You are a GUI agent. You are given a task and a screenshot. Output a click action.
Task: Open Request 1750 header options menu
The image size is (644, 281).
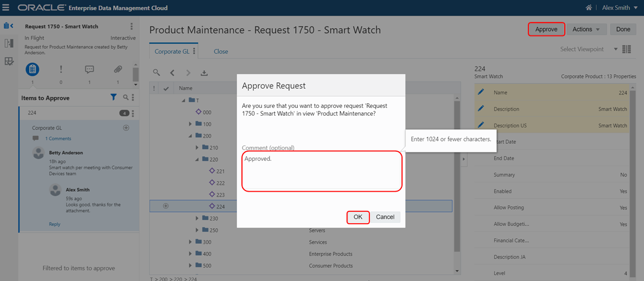tap(131, 26)
